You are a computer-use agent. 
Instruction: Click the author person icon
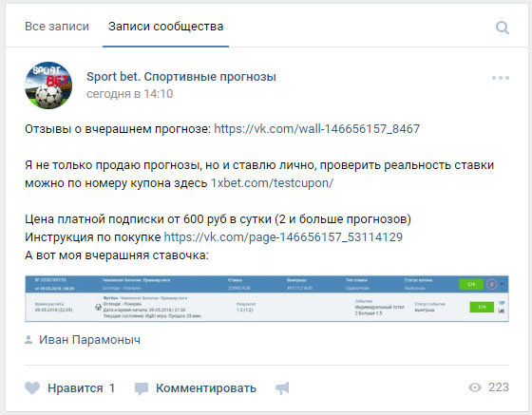click(28, 340)
